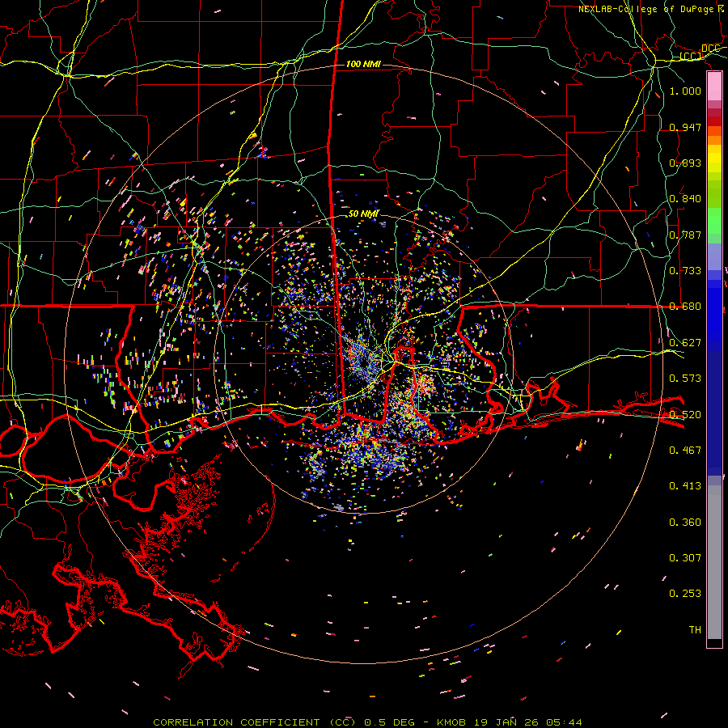The width and height of the screenshot is (728, 728).
Task: Click the 0.680 scale value
Action: click(685, 307)
